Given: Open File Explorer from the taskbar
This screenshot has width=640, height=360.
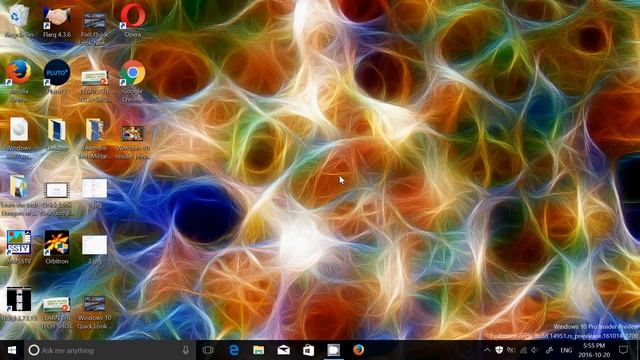Looking at the screenshot, I should tap(258, 350).
